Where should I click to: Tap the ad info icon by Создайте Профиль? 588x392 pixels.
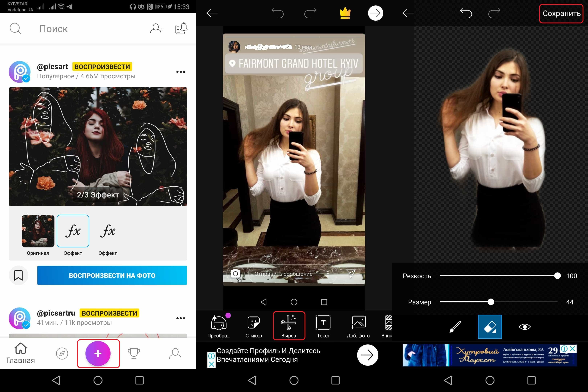coord(211,356)
